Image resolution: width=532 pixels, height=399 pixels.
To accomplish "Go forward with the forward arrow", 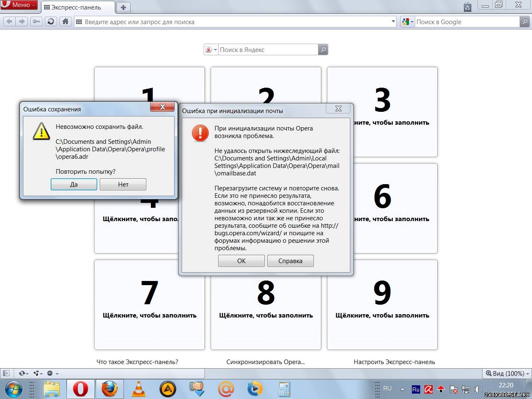I will [x=22, y=22].
